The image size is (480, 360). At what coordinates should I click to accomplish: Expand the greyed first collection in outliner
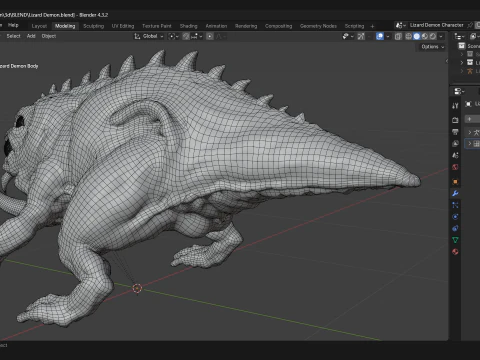tap(462, 54)
